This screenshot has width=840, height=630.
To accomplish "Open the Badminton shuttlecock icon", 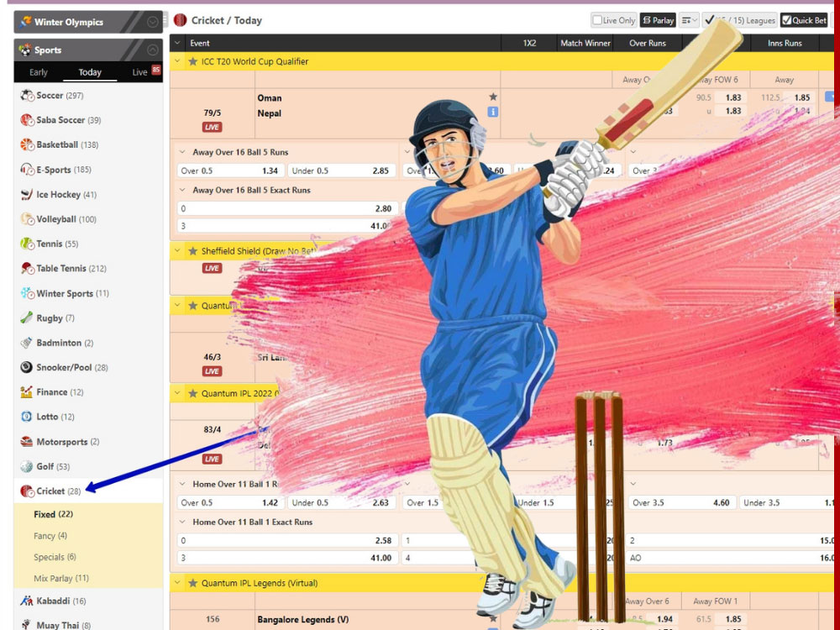I will [x=27, y=343].
